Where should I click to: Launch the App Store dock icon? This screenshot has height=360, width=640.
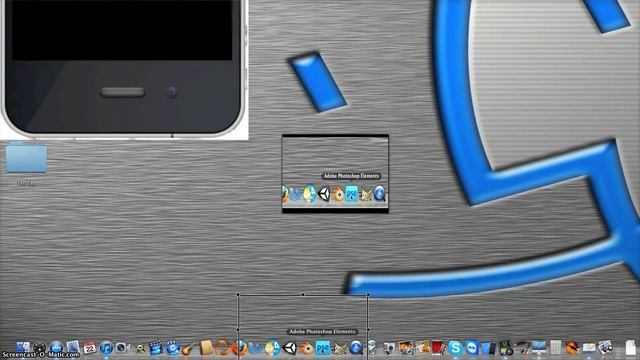point(56,348)
